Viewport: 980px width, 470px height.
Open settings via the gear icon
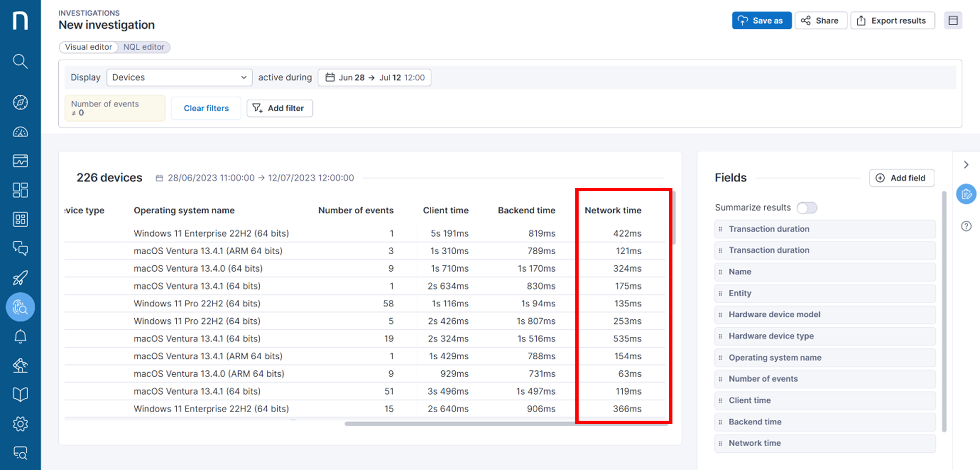click(x=20, y=424)
